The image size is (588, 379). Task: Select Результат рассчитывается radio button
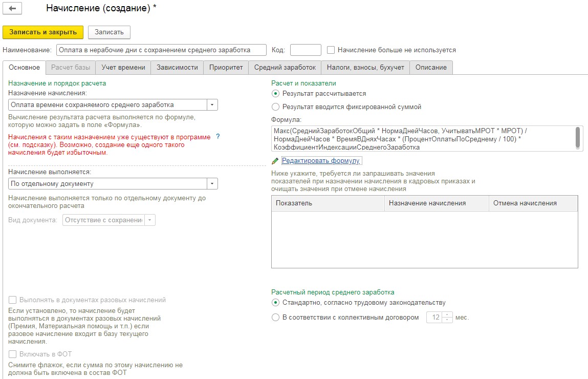click(275, 93)
